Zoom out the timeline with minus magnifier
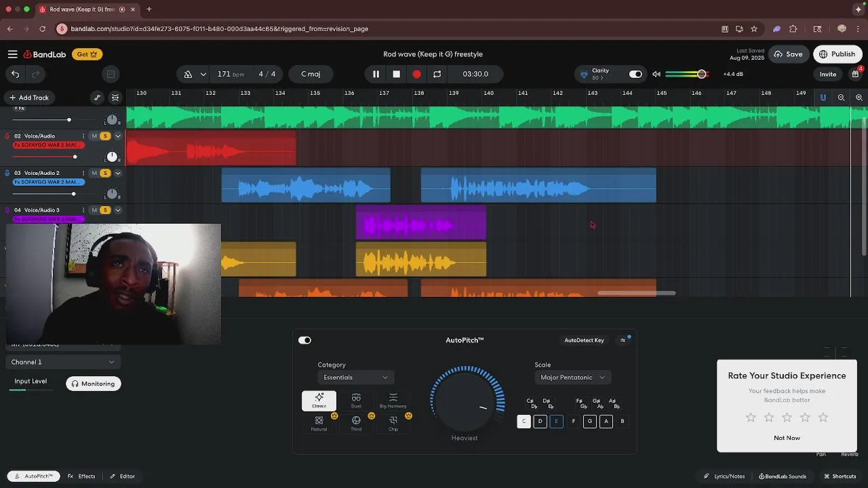 tap(841, 98)
